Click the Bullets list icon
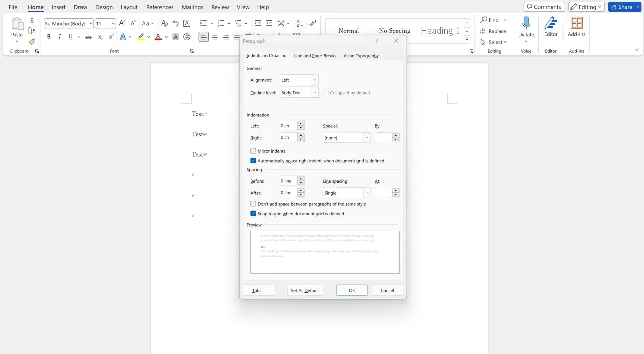Viewport: 644px width, 354px height. click(203, 23)
